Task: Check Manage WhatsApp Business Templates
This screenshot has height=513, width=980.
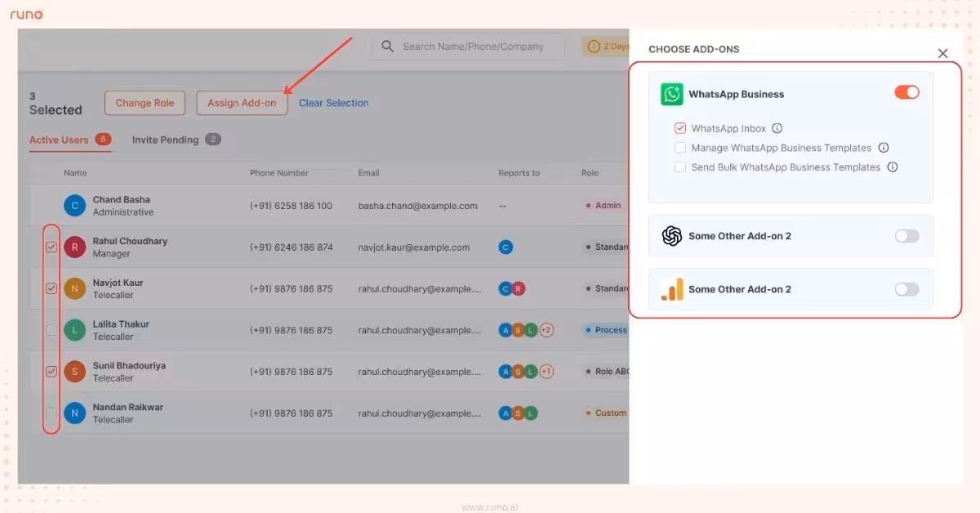Action: point(680,148)
